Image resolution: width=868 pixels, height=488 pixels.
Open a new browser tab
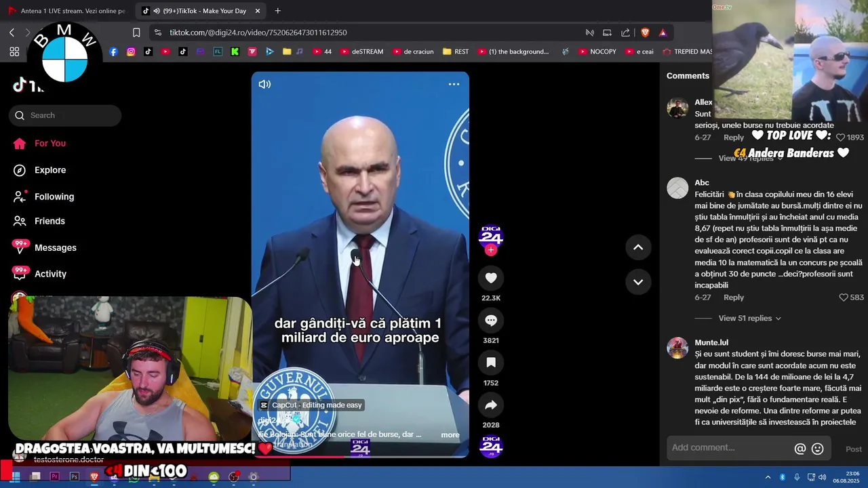(277, 11)
